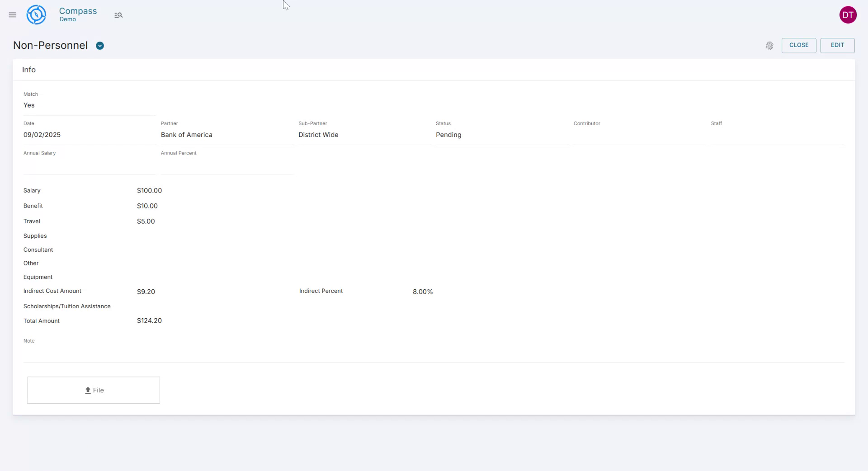
Task: Click the Compass app logo
Action: click(x=36, y=14)
